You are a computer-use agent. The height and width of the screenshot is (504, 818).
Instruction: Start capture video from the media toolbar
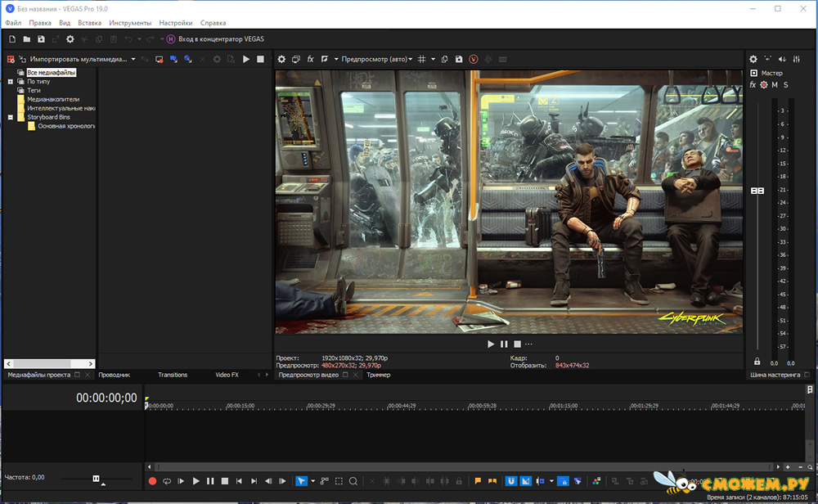click(x=160, y=60)
